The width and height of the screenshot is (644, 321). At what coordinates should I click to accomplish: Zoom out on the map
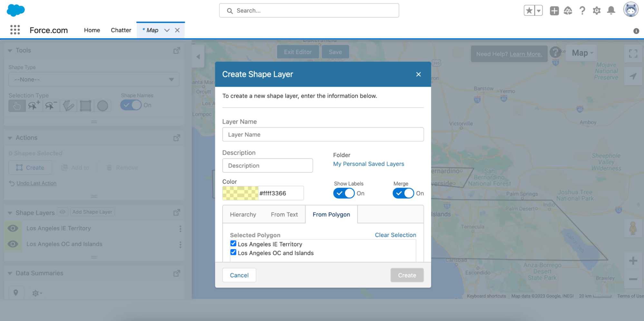(x=633, y=279)
